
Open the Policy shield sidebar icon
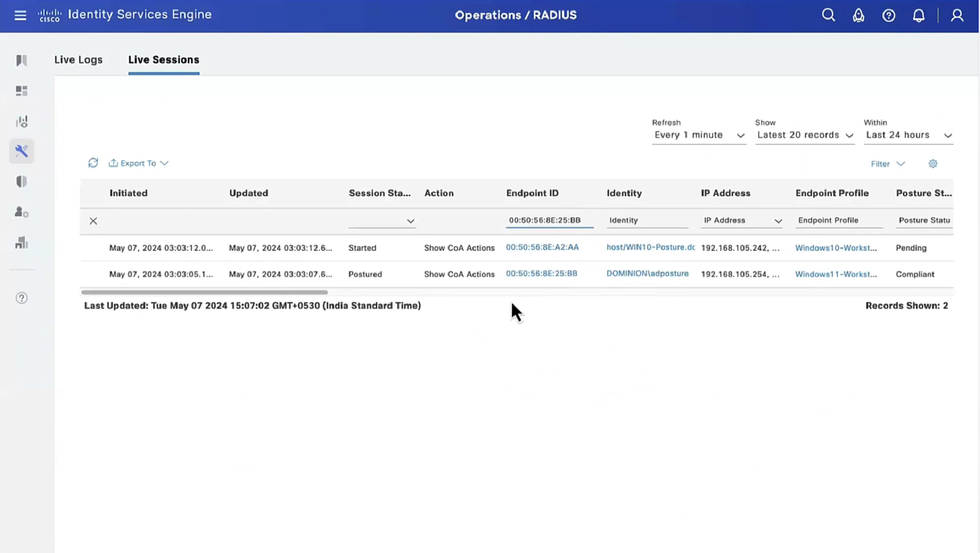[21, 182]
